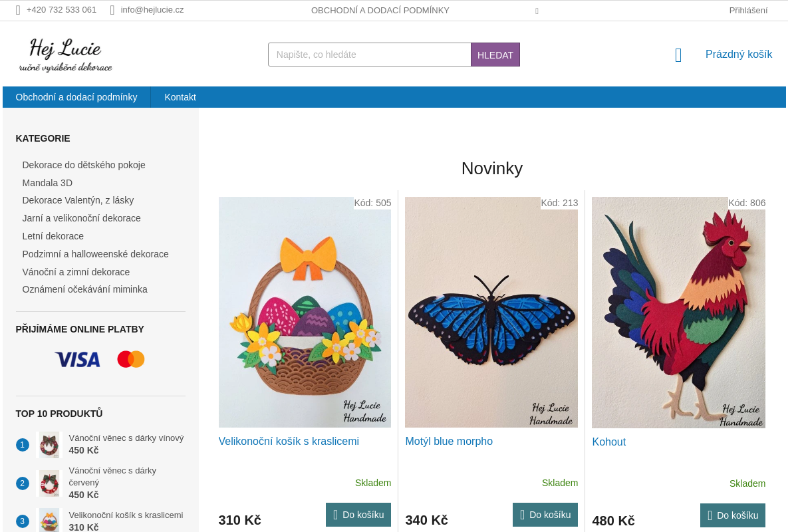Click the phone icon in top bar
798x532 pixels.
(18, 10)
